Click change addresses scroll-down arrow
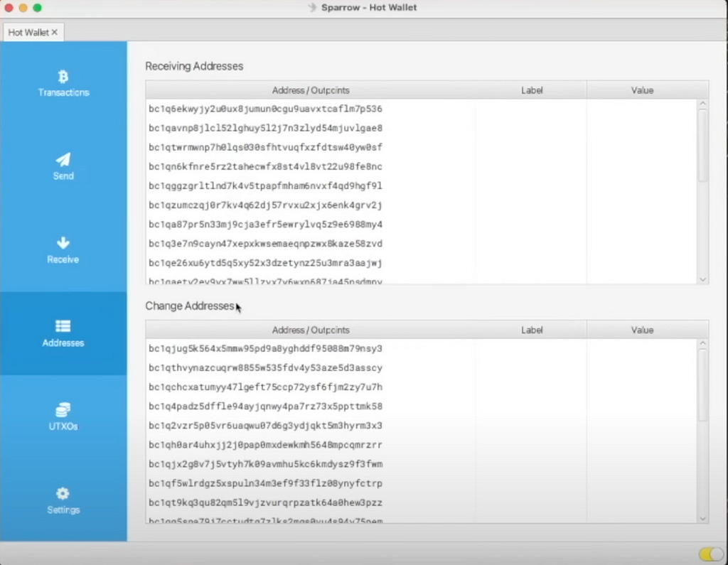728x565 pixels. point(703,519)
